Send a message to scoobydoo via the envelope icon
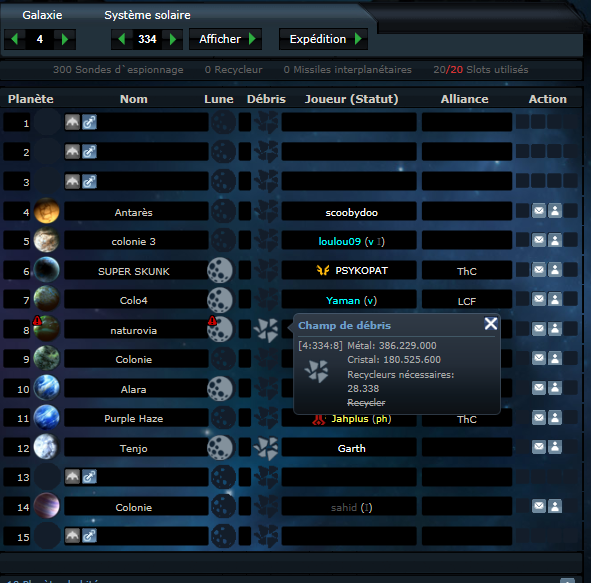Viewport: 591px width, 583px height. 539,211
